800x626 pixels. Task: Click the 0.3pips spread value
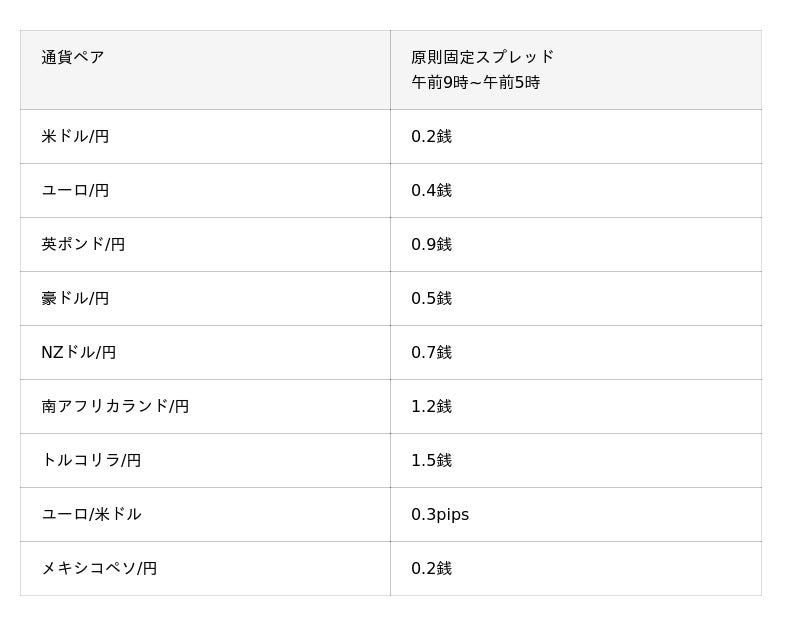[440, 515]
